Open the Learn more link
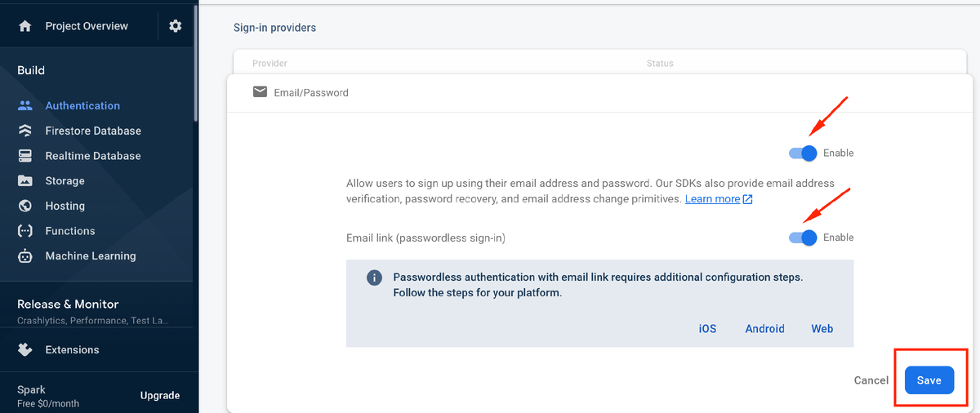This screenshot has width=980, height=413. pos(712,199)
